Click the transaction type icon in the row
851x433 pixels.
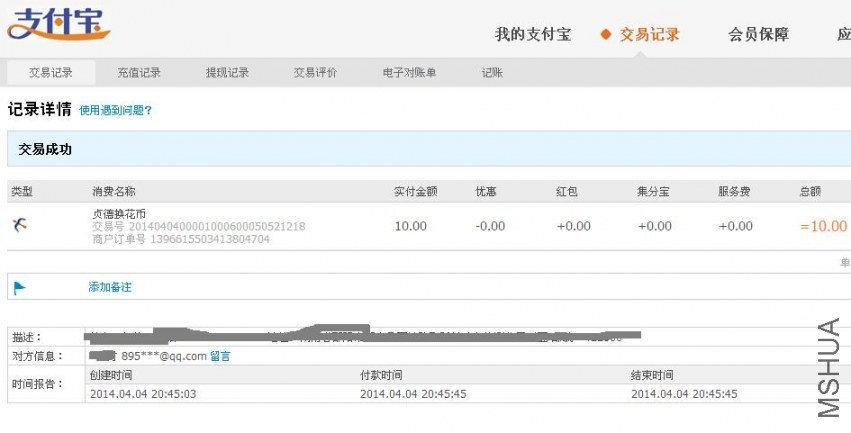click(20, 225)
